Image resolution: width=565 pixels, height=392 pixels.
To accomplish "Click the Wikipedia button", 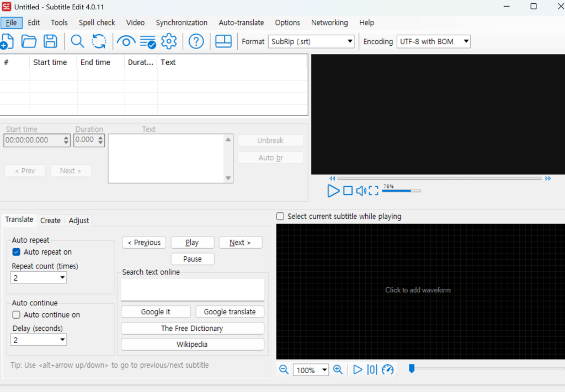I will tap(193, 345).
